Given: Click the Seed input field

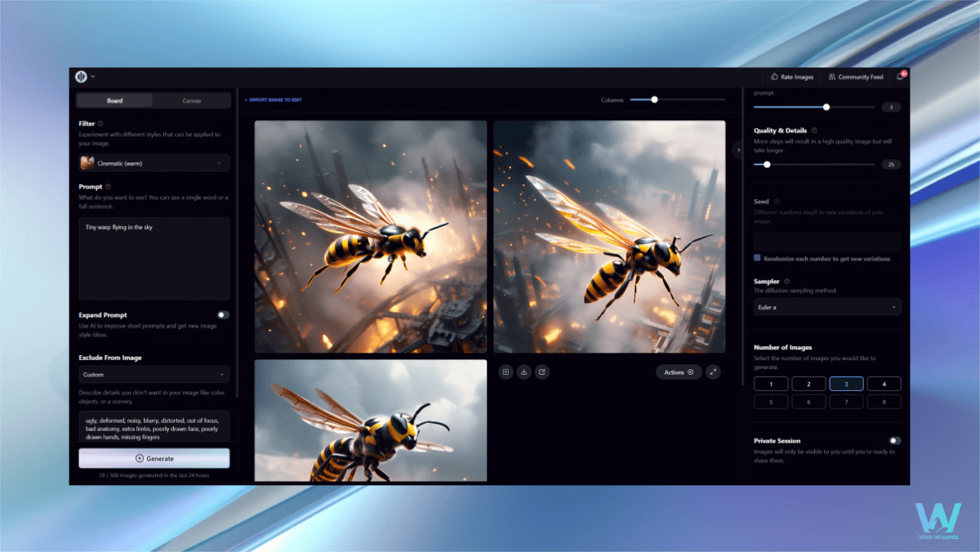Looking at the screenshot, I should point(827,241).
